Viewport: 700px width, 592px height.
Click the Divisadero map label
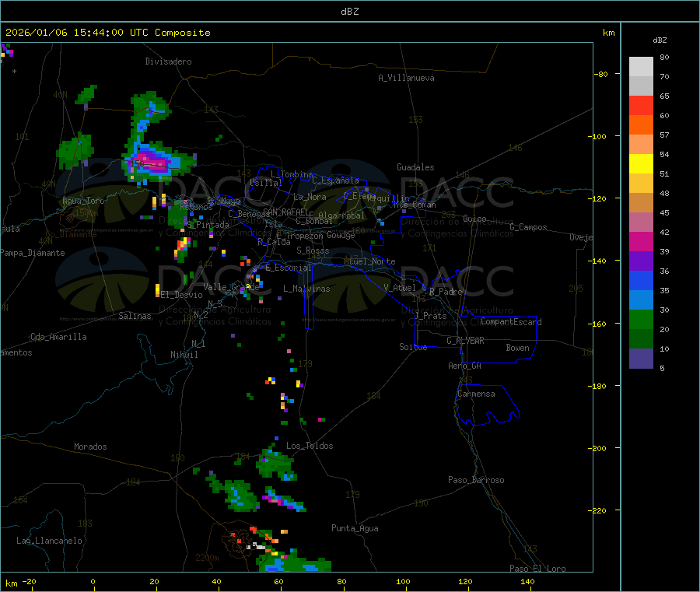click(168, 61)
